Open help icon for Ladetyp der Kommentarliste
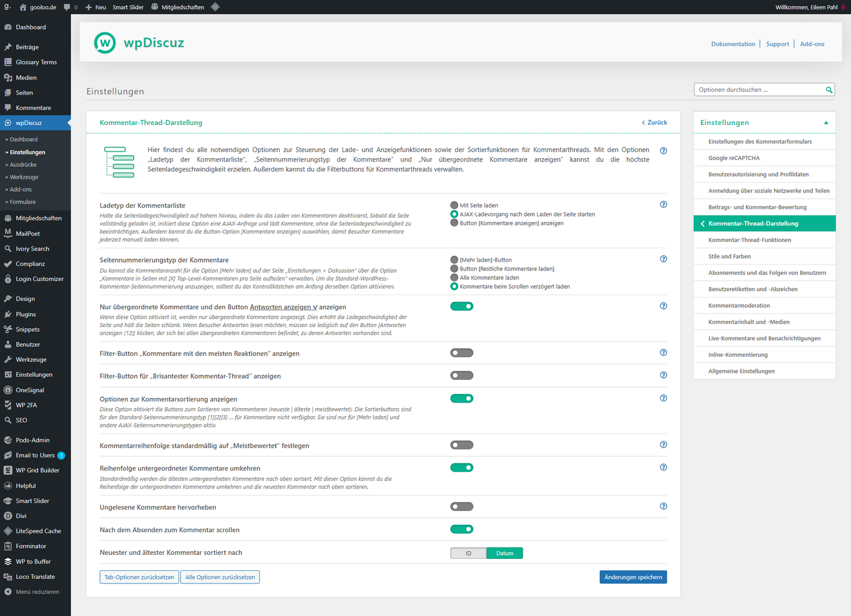Screen dimensions: 851x616 click(663, 204)
